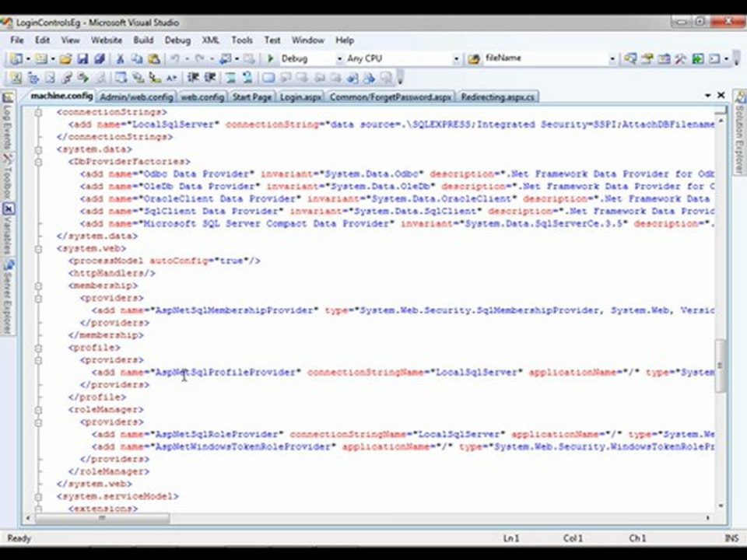Open the Properties Window toolbar icon

(647, 58)
